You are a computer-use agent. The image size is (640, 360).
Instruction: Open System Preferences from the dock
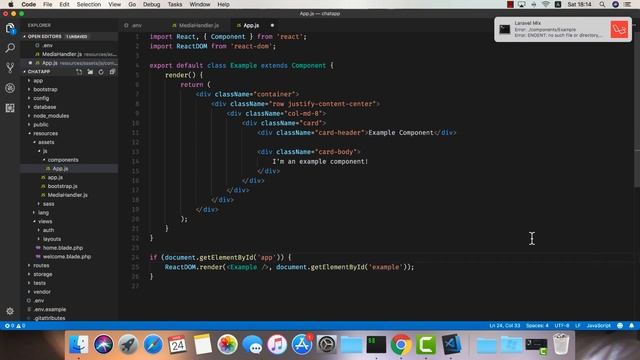coord(327,344)
